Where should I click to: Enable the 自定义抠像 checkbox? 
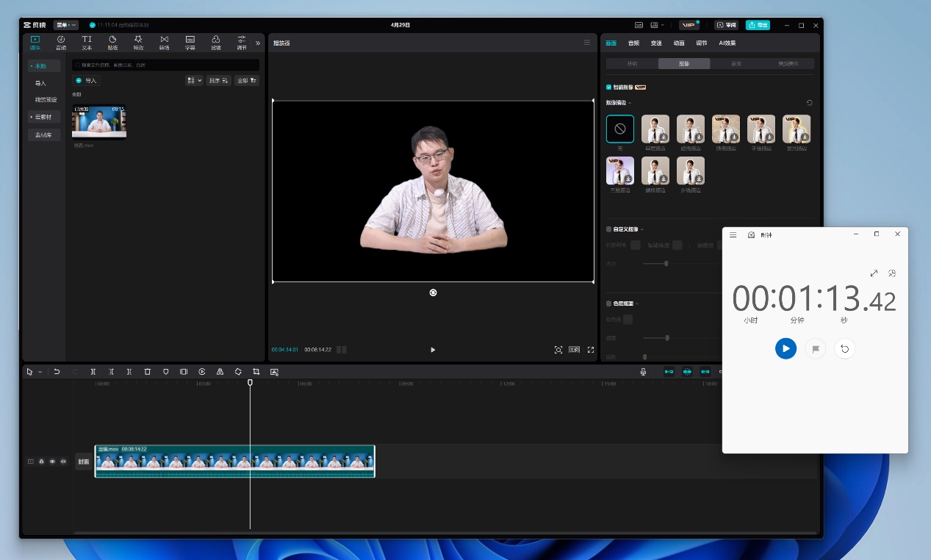(608, 229)
